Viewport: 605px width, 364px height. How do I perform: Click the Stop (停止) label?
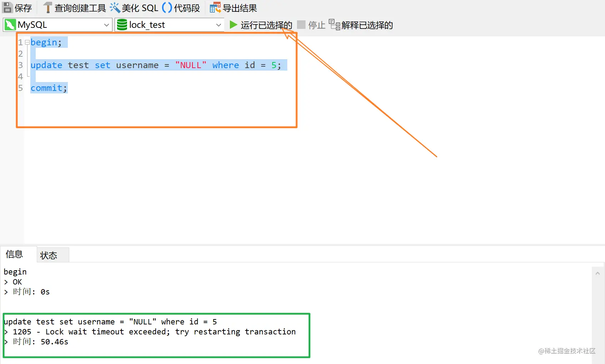(x=317, y=25)
